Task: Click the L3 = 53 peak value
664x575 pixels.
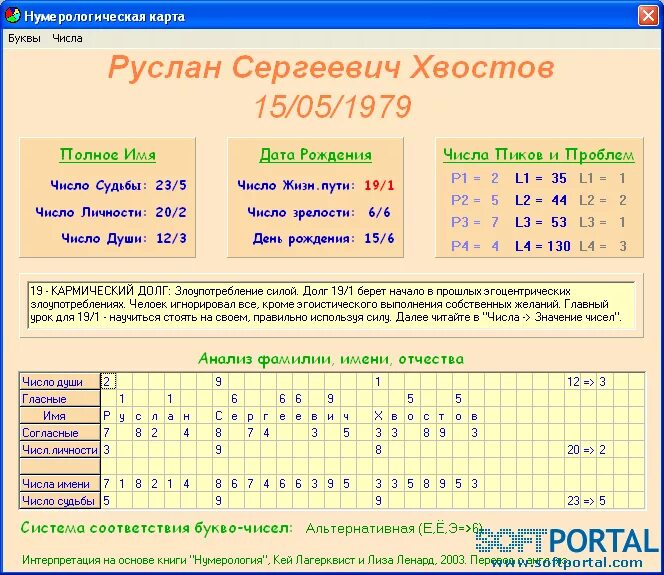Action: click(x=541, y=222)
